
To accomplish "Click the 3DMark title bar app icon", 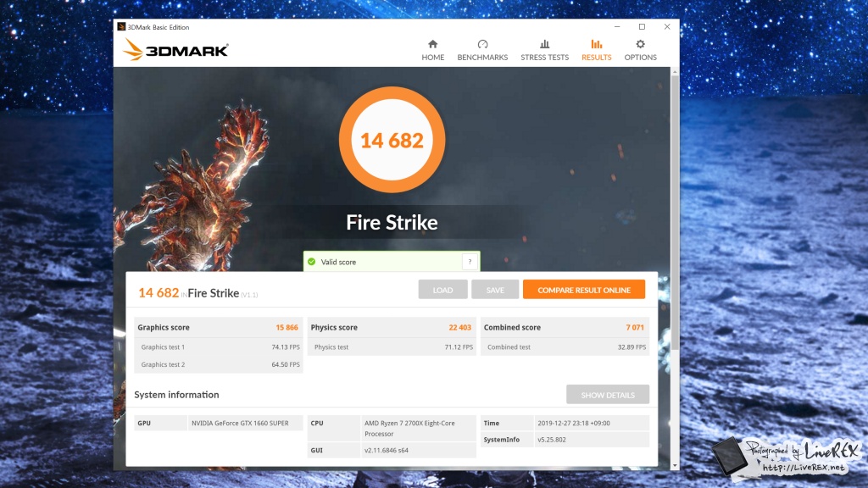I will pyautogui.click(x=121, y=26).
